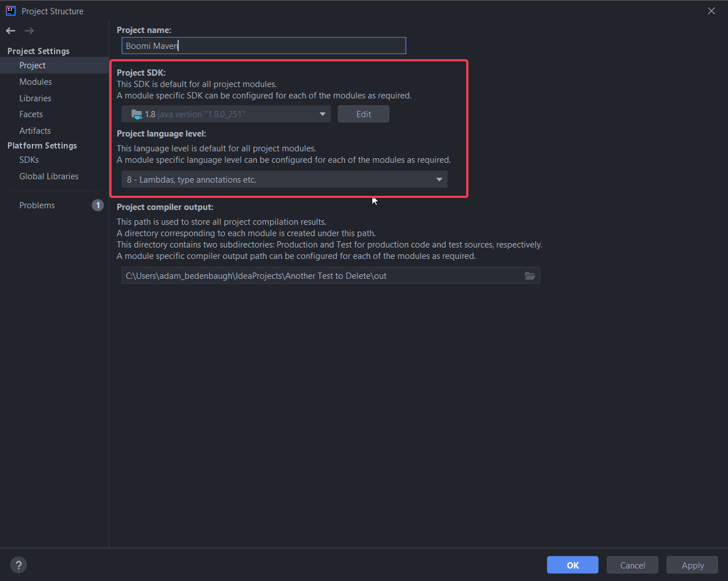Open the folder browser for compiler output path
This screenshot has width=728, height=581.
(x=530, y=275)
